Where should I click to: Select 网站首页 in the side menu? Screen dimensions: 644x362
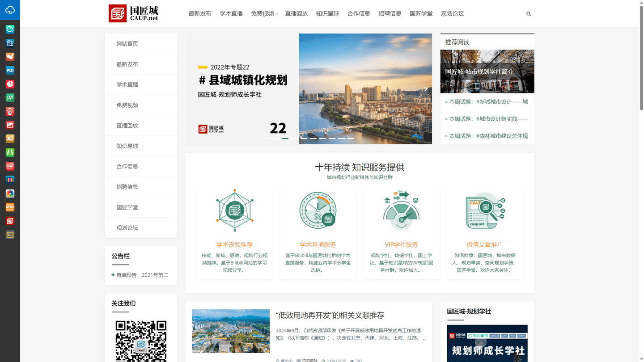pos(141,44)
